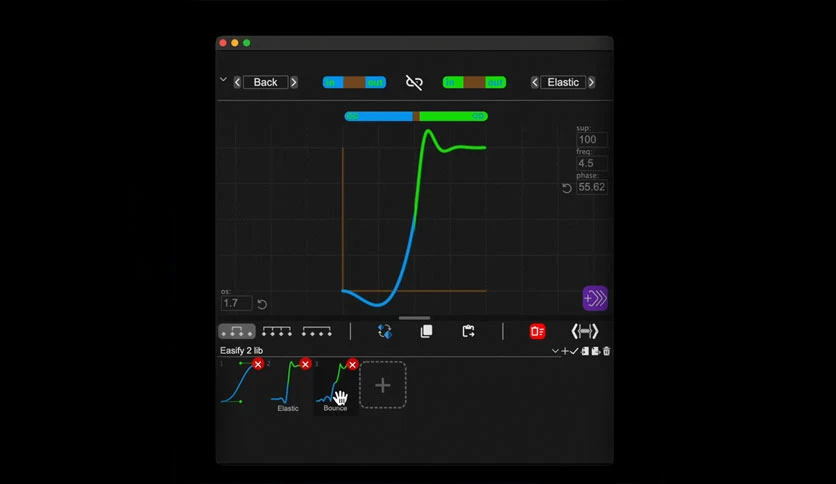Image resolution: width=836 pixels, height=484 pixels.
Task: Click the trash icon in library header
Action: [606, 351]
